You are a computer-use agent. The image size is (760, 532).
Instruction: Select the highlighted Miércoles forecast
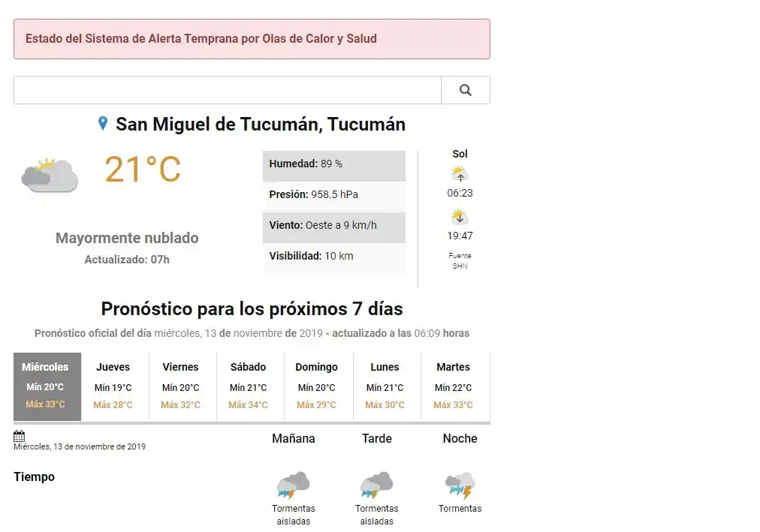[x=47, y=385]
